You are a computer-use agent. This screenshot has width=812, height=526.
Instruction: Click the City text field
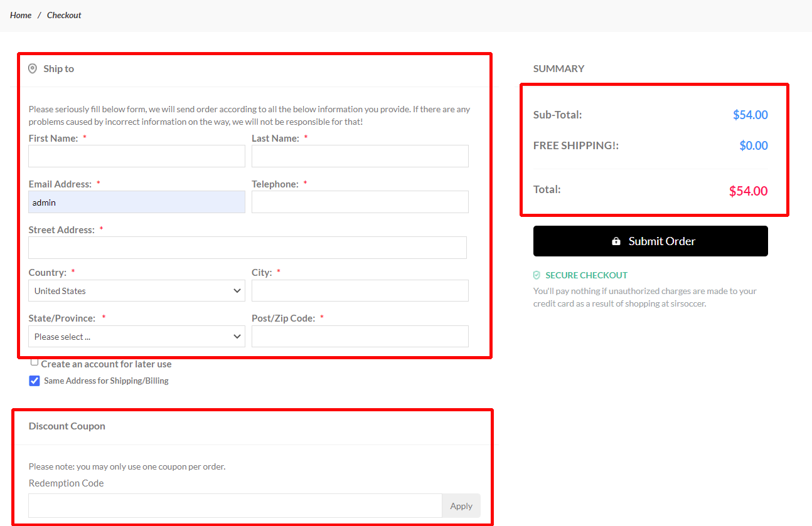click(360, 291)
